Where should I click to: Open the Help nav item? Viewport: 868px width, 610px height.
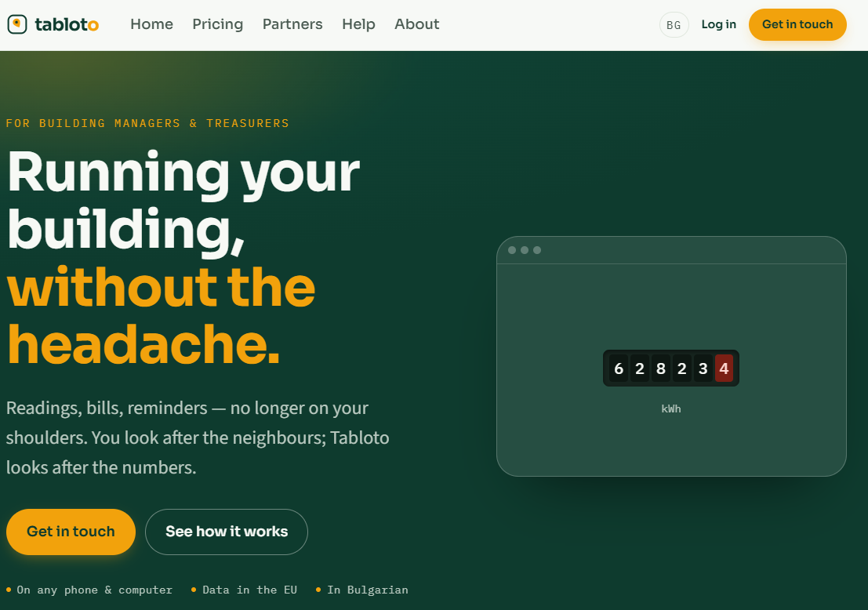pos(358,24)
